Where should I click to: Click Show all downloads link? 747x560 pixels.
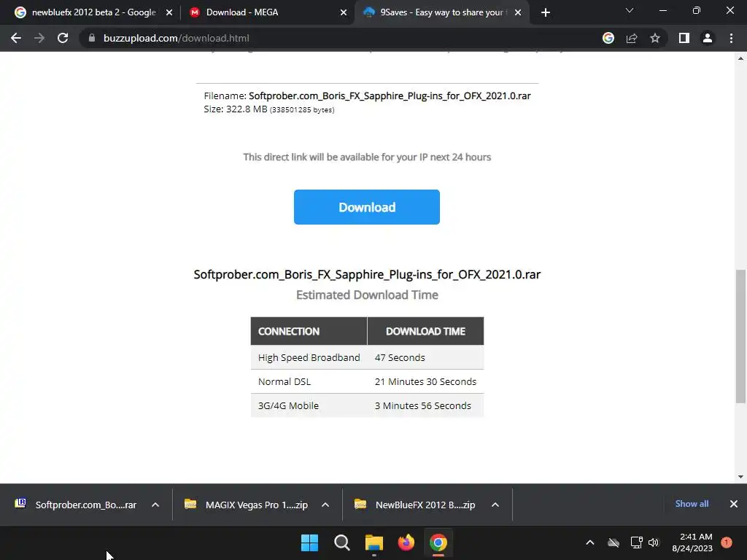click(x=692, y=504)
